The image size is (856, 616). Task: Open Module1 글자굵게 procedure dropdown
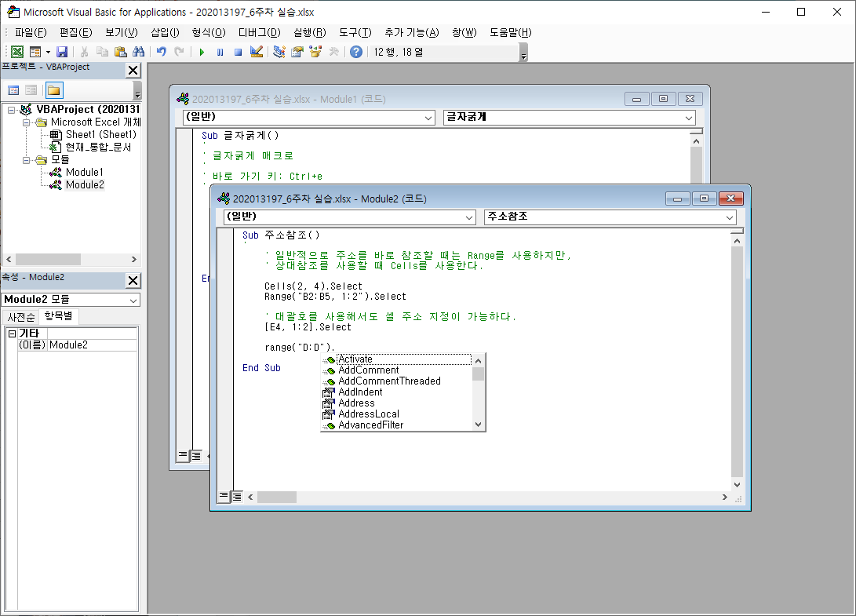[x=688, y=118]
